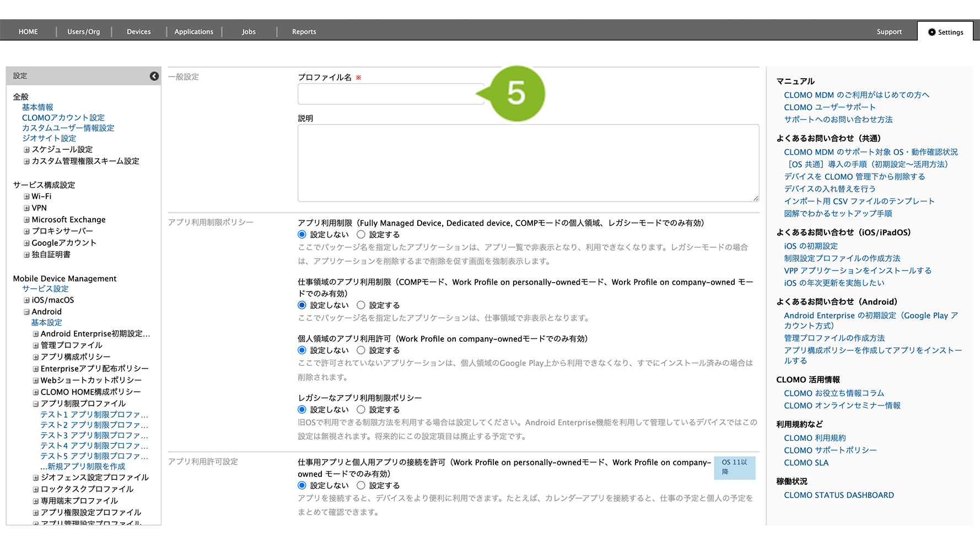Image resolution: width=980 pixels, height=551 pixels.
Task: Click the Settings gear icon tab
Action: (945, 32)
